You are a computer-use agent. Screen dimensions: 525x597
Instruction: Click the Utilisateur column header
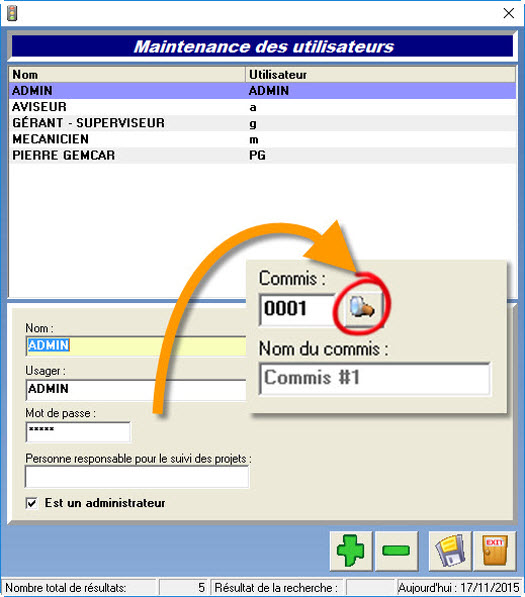click(x=380, y=75)
